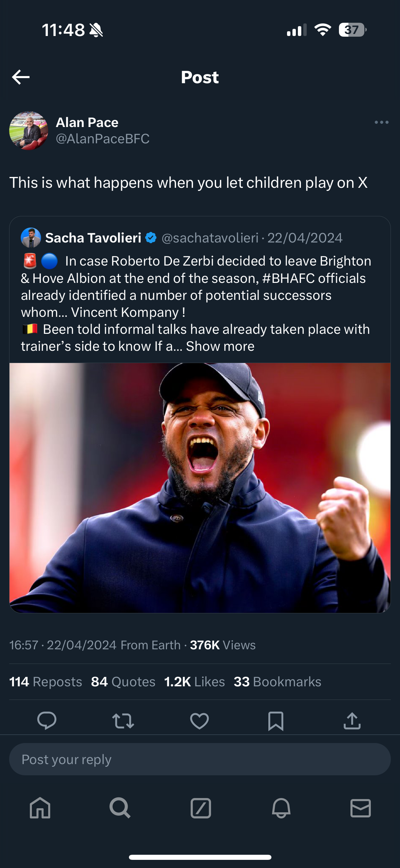400x868 pixels.
Task: Open the three-dot more options menu
Action: pyautogui.click(x=381, y=122)
